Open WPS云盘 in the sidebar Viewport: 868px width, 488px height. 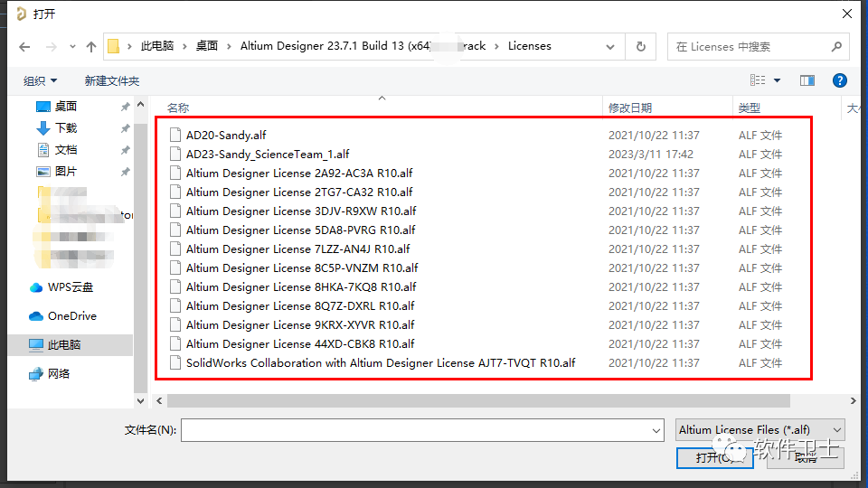tap(71, 287)
